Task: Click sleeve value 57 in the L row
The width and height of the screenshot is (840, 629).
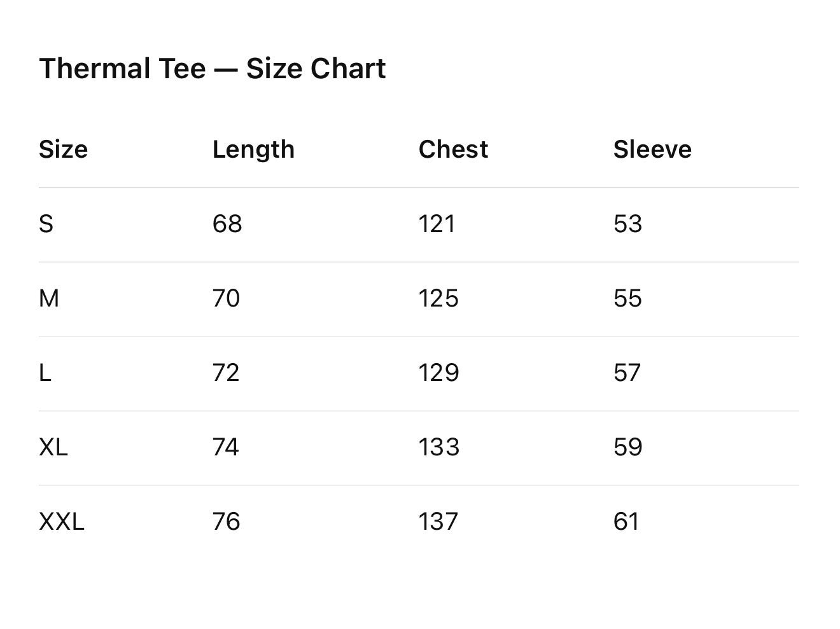Action: (x=627, y=373)
